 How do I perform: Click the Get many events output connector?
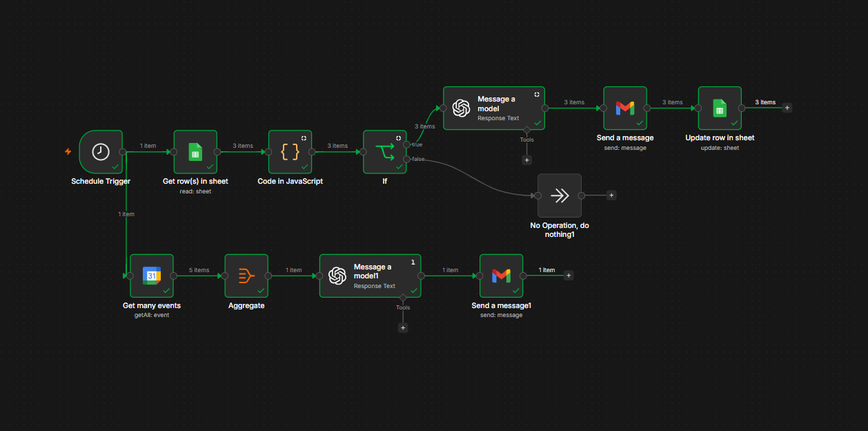tap(174, 276)
